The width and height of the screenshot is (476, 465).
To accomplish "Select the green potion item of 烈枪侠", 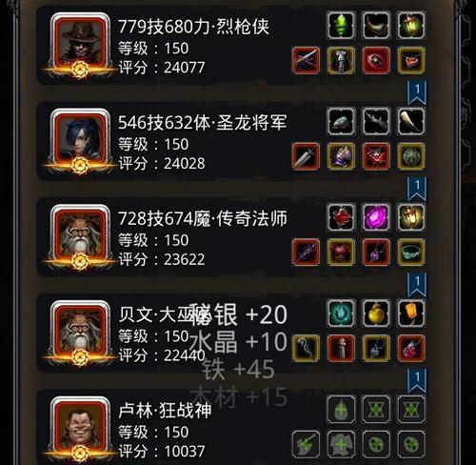I will [341, 26].
